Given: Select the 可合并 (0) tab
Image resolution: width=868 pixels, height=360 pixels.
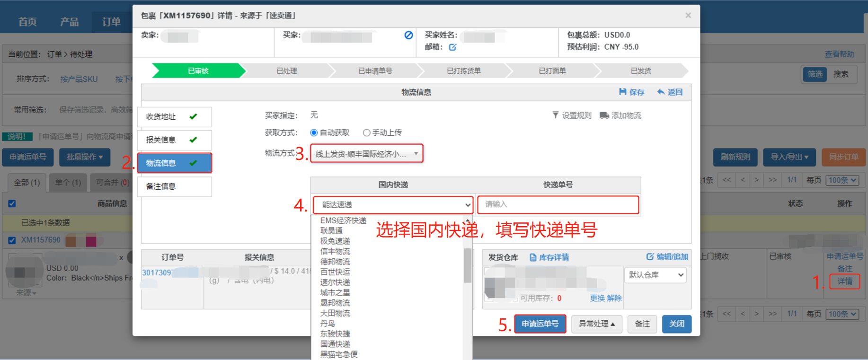Looking at the screenshot, I should click(x=112, y=183).
